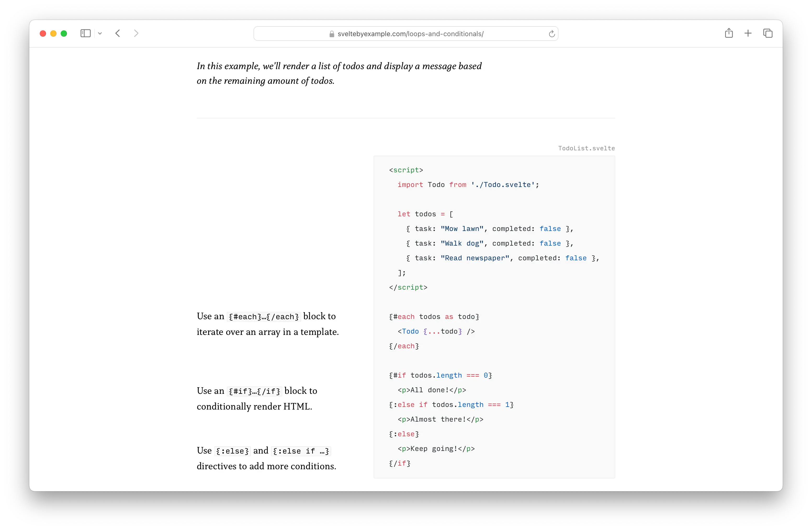The height and width of the screenshot is (530, 812).
Task: Minimize the browser window
Action: point(53,33)
